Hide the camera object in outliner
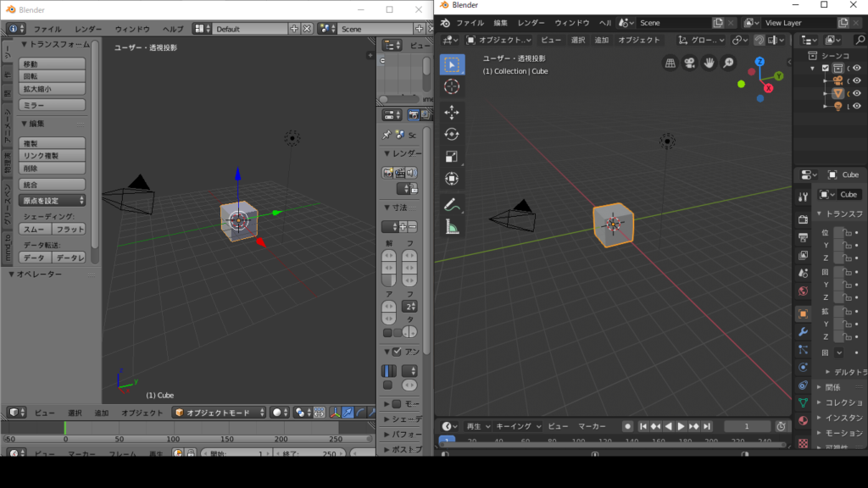This screenshot has height=488, width=868. pyautogui.click(x=859, y=80)
